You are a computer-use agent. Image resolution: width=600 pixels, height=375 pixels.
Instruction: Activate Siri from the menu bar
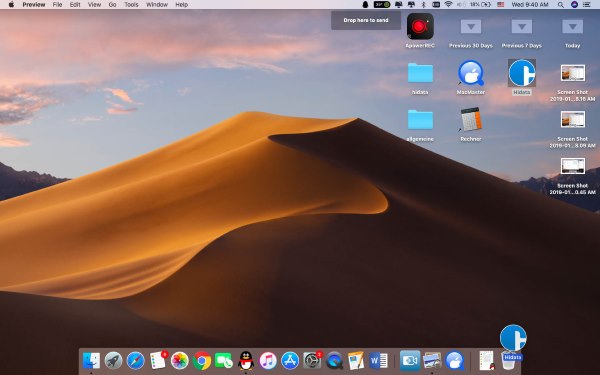coord(574,5)
